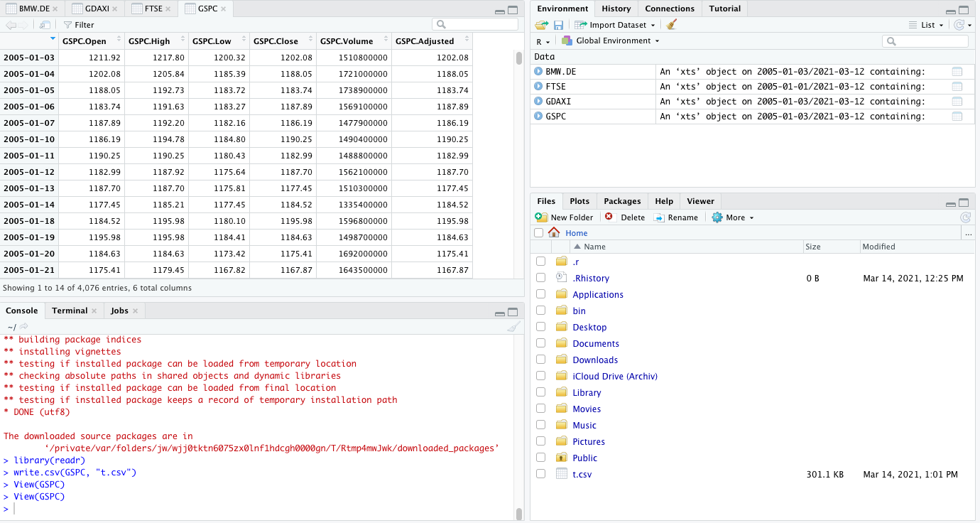Open the Desktop folder link
Image resolution: width=980 pixels, height=523 pixels.
coord(589,327)
